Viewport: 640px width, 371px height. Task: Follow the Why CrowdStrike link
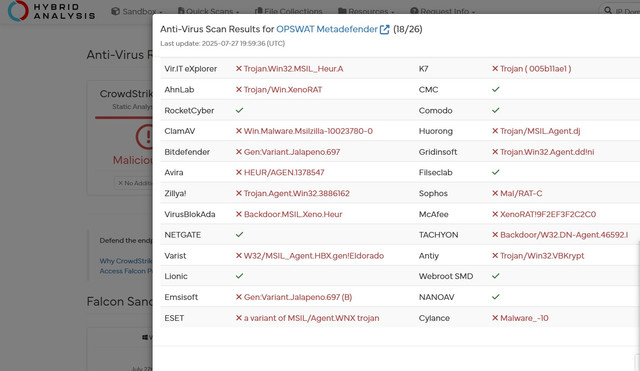(126, 261)
